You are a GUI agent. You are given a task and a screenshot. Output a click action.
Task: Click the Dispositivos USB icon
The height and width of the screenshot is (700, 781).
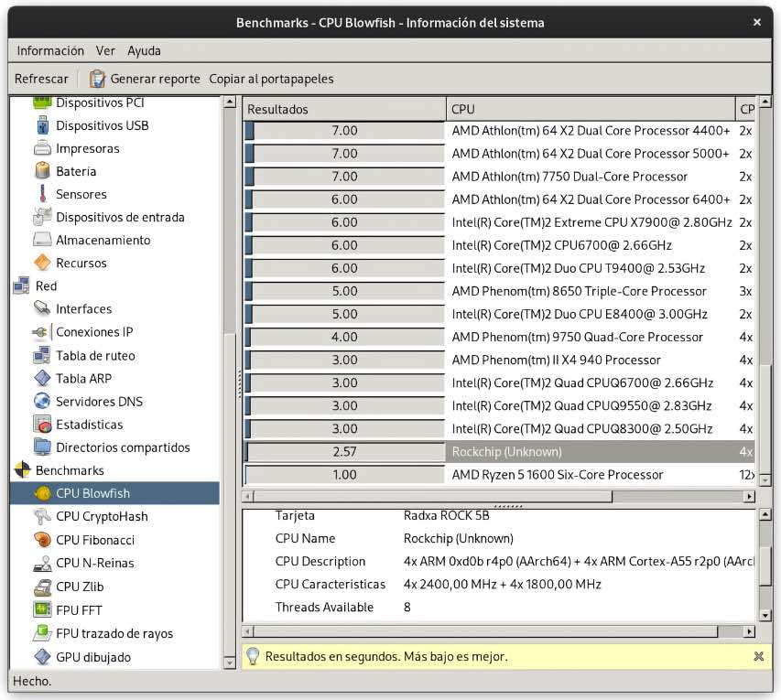(x=42, y=125)
